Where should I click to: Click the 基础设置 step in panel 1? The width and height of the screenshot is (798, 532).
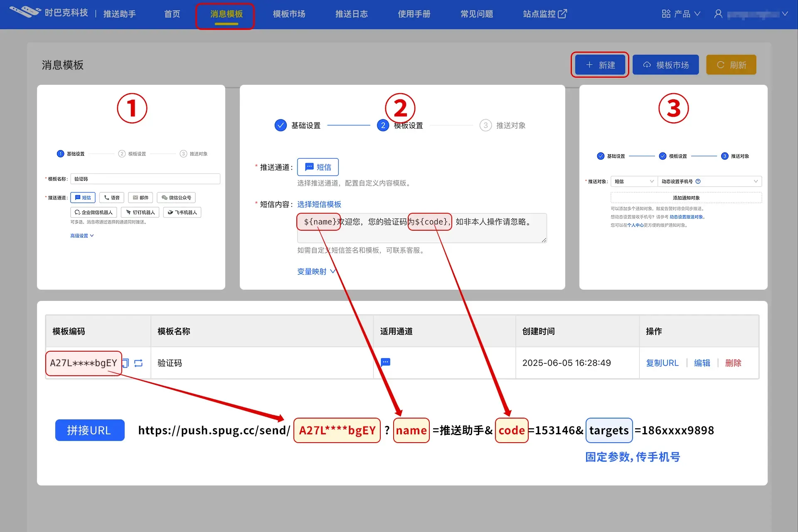click(x=71, y=154)
